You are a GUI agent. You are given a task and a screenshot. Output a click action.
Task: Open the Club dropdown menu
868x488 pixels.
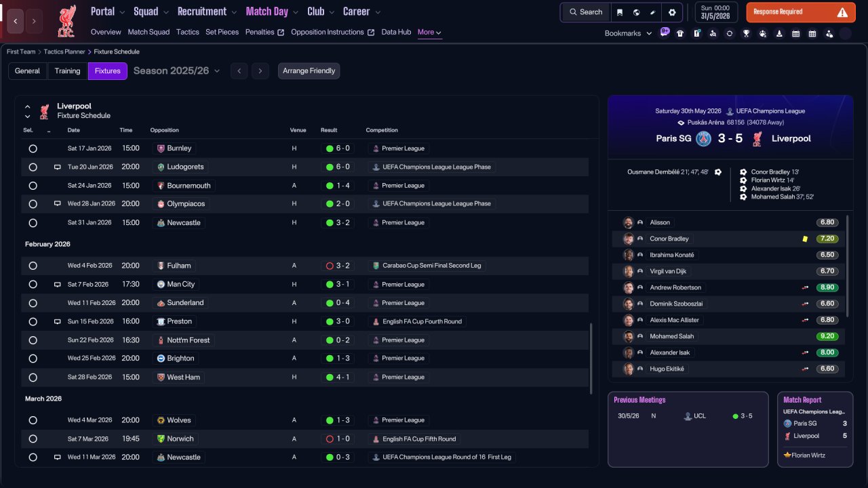coord(321,12)
